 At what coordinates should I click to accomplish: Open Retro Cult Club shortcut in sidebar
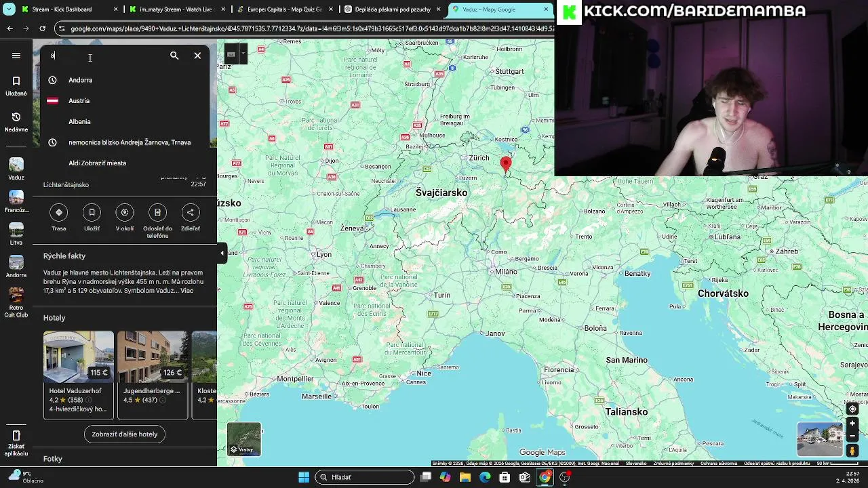[x=16, y=302]
